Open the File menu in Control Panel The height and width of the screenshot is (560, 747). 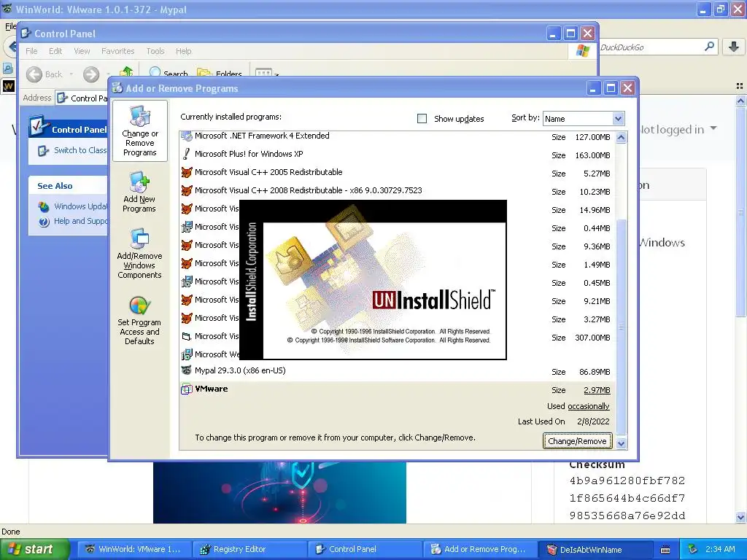31,51
